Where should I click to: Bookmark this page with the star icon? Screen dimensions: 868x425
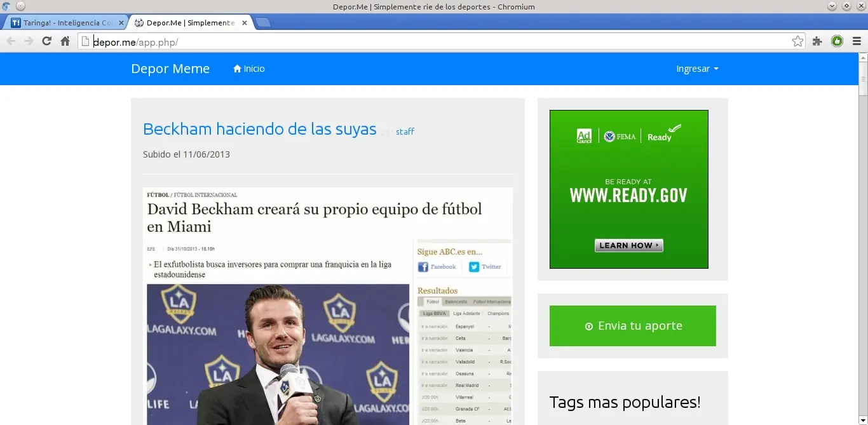(x=798, y=41)
